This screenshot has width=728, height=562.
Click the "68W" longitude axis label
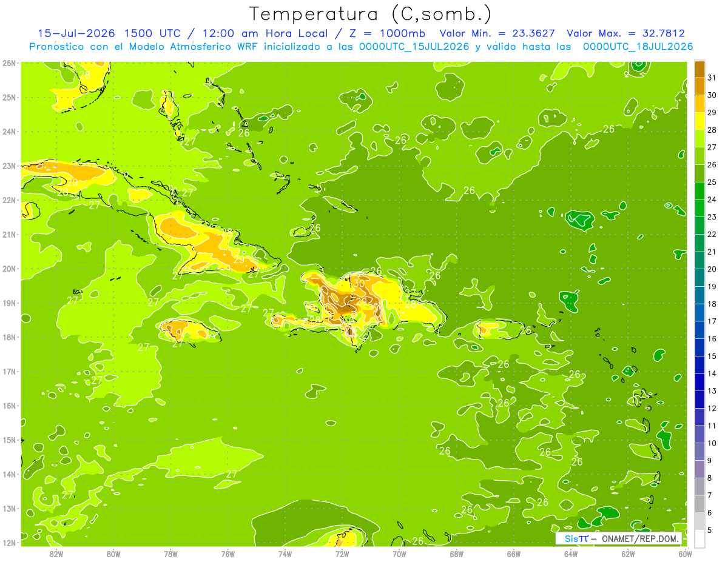(x=456, y=553)
